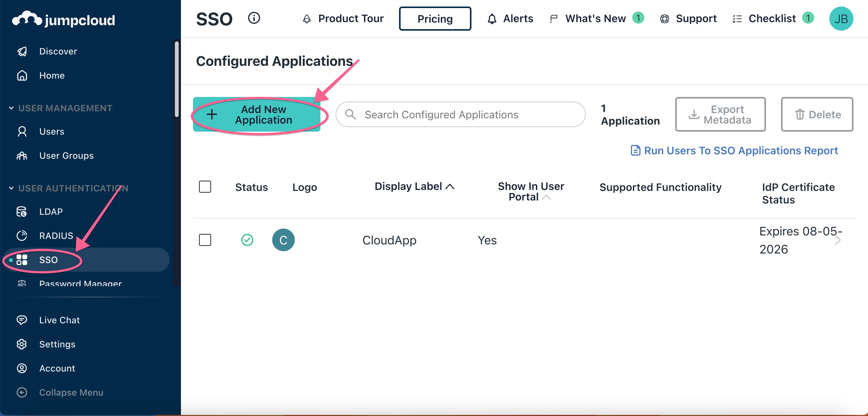This screenshot has width=868, height=416.
Task: Click the What's New notification badge
Action: tap(638, 18)
